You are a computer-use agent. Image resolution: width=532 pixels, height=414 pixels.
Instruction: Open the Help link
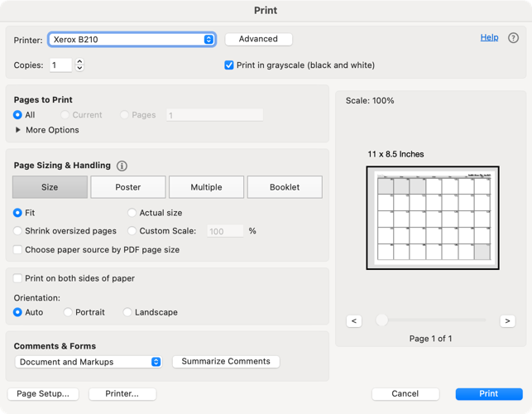click(x=489, y=37)
